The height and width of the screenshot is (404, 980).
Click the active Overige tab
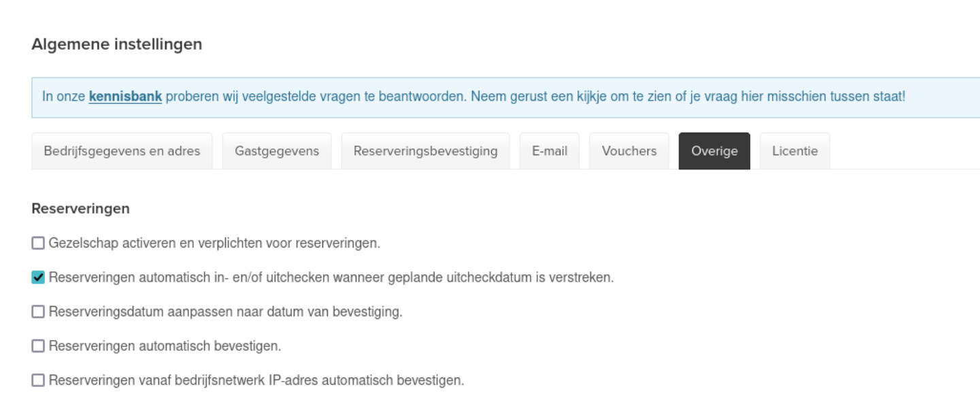[x=714, y=151]
